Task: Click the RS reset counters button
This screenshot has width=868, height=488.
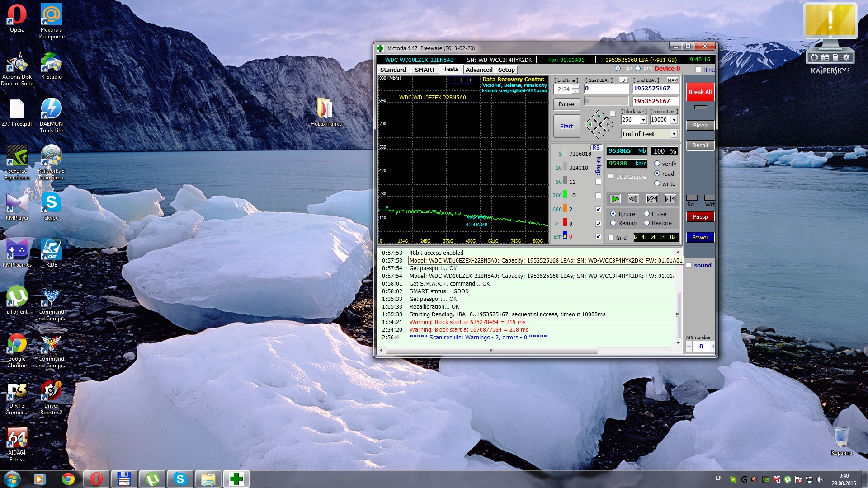Action: click(x=596, y=148)
